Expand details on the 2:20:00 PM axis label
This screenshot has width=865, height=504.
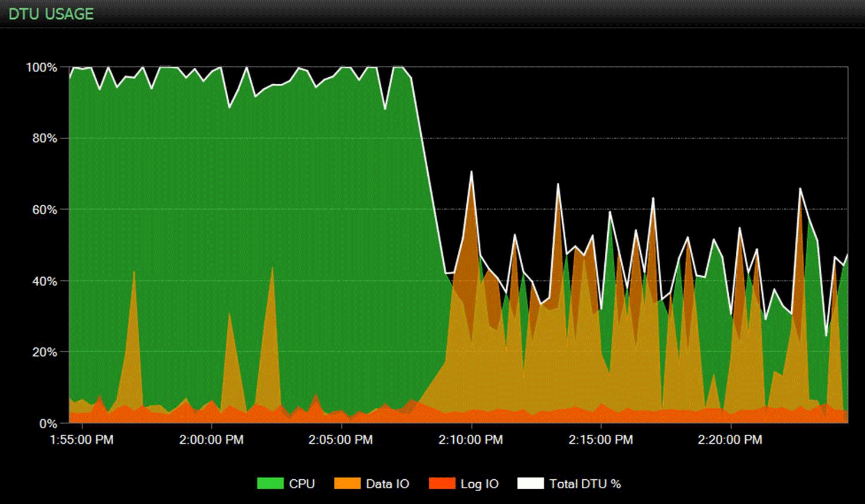(730, 440)
